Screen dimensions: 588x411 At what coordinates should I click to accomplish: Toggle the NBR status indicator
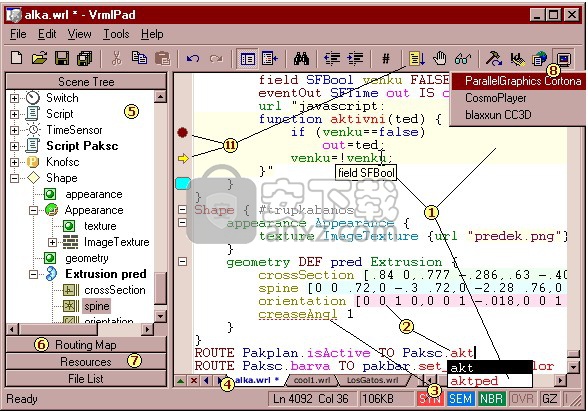491,398
